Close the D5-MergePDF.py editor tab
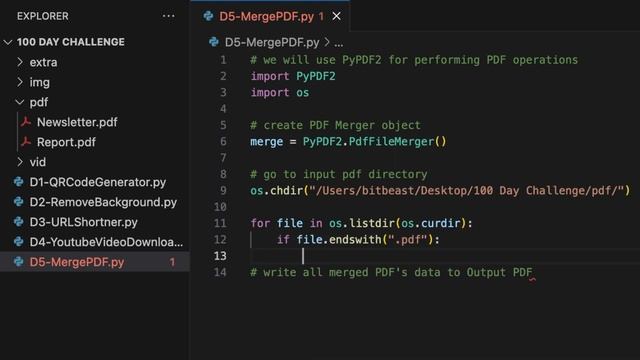This screenshot has height=360, width=640. [336, 16]
